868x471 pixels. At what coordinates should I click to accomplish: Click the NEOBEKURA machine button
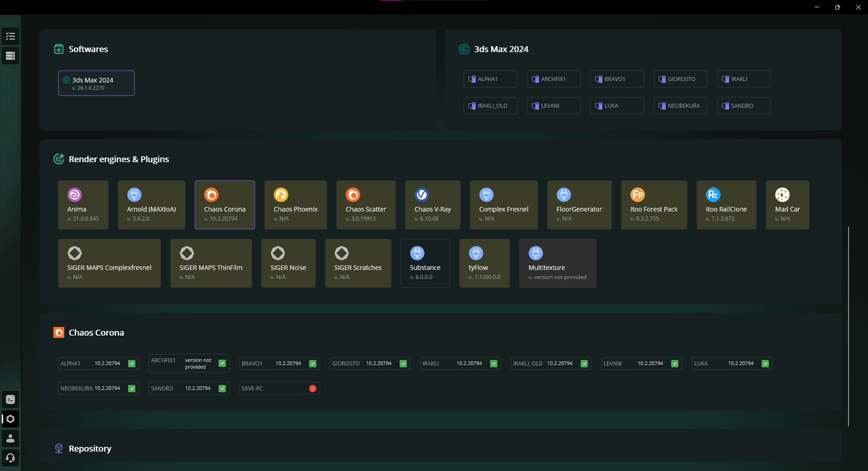coord(680,106)
